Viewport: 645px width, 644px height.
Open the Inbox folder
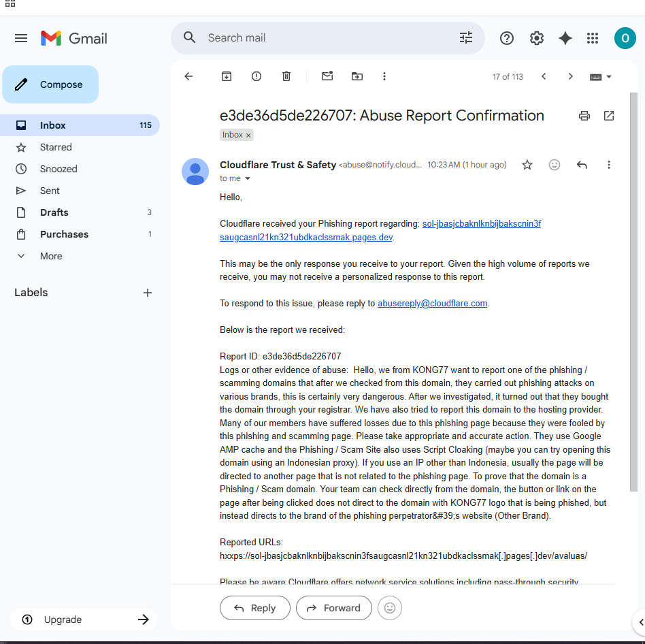(80, 125)
